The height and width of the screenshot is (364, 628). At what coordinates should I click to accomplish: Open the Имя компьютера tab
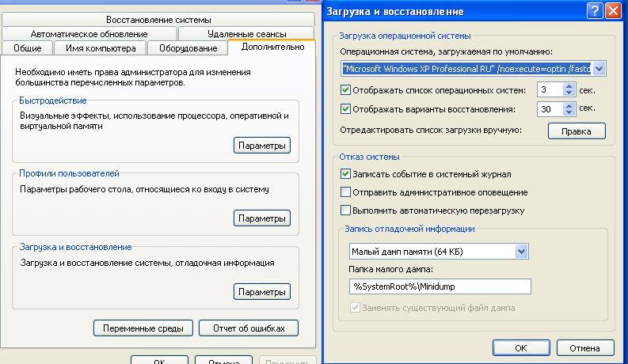click(x=100, y=49)
